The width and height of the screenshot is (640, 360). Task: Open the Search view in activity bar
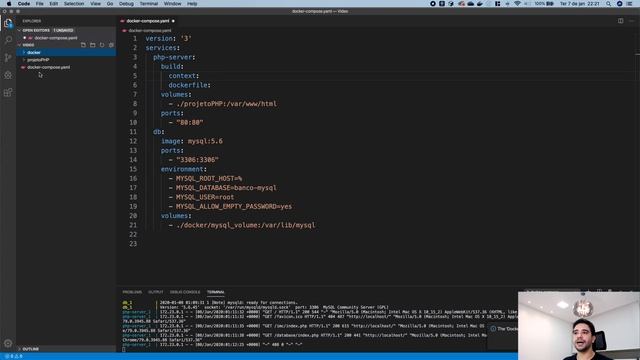[8, 40]
